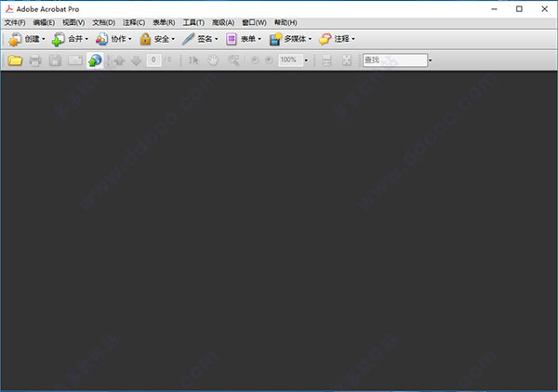Viewport: 558px width, 392px height.
Task: Open the 文档(D) menu
Action: (x=104, y=22)
